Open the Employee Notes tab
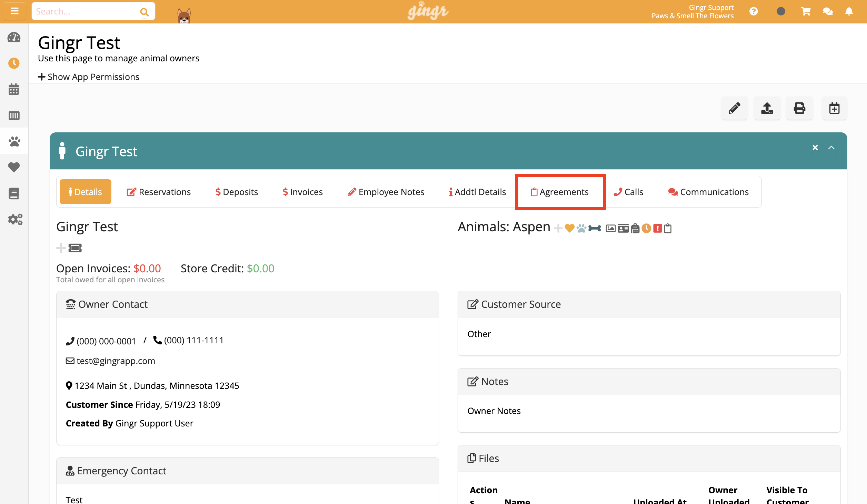867x504 pixels. [x=386, y=192]
